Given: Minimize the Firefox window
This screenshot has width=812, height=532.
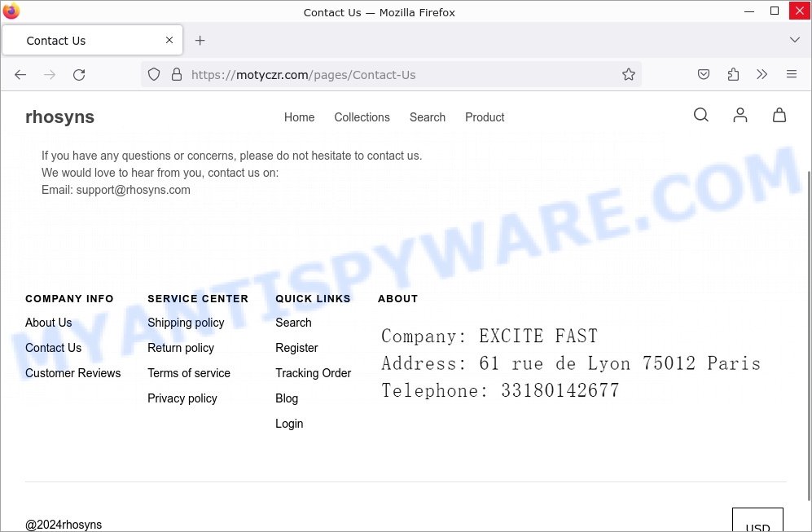Looking at the screenshot, I should pyautogui.click(x=748, y=11).
